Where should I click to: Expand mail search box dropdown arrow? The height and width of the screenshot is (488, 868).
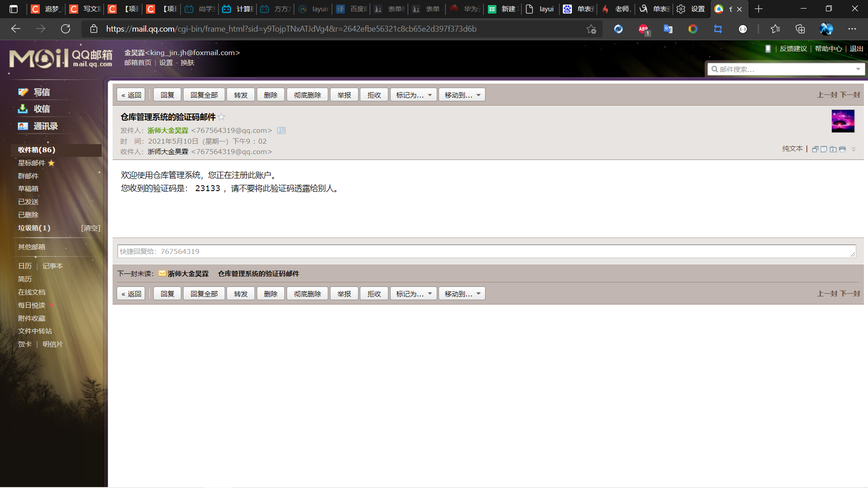pyautogui.click(x=858, y=69)
